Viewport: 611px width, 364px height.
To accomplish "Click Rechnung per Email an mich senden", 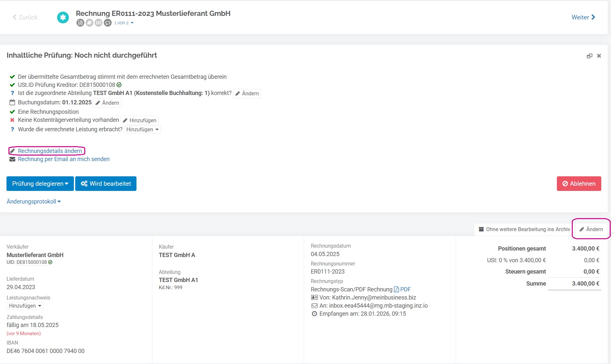I will click(x=64, y=159).
